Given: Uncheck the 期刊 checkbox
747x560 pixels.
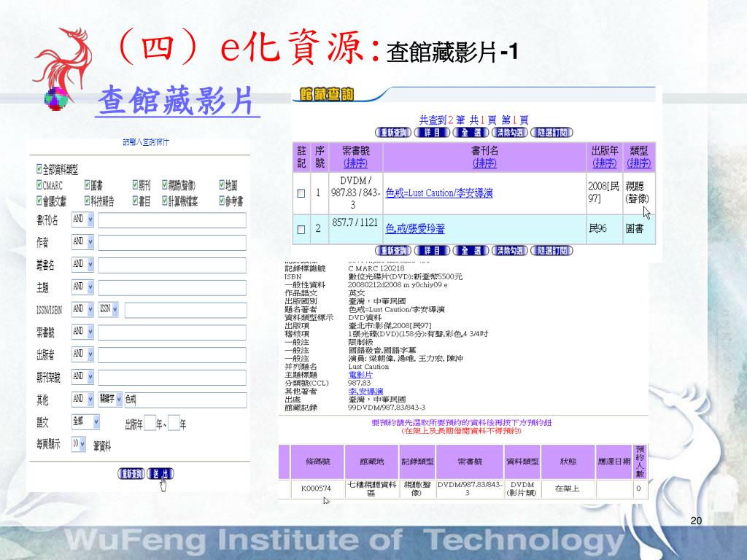Looking at the screenshot, I should point(135,184).
